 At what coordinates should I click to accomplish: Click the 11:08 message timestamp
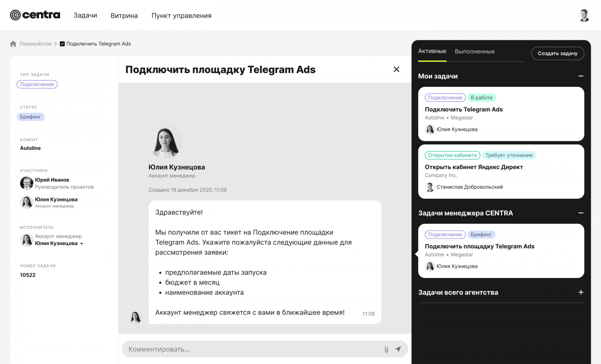tap(368, 314)
